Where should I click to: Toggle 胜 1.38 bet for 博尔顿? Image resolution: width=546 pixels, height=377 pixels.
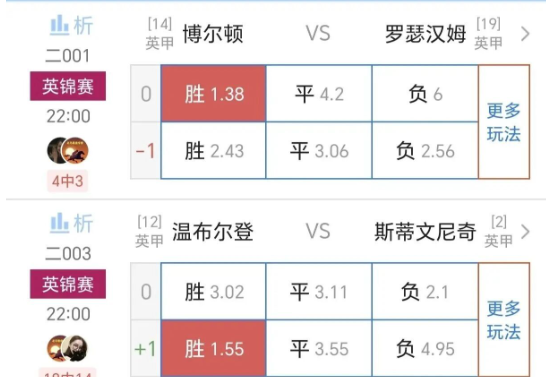pos(213,94)
